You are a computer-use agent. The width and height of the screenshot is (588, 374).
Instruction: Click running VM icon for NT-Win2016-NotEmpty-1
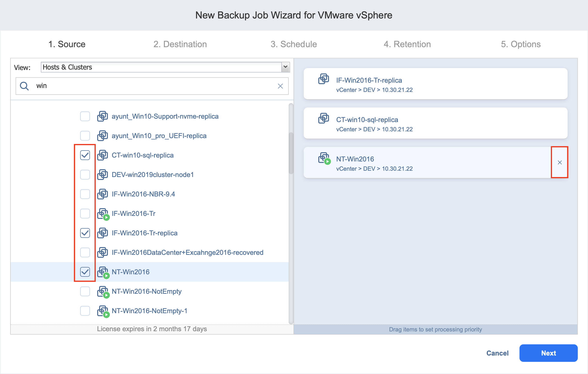(x=103, y=312)
